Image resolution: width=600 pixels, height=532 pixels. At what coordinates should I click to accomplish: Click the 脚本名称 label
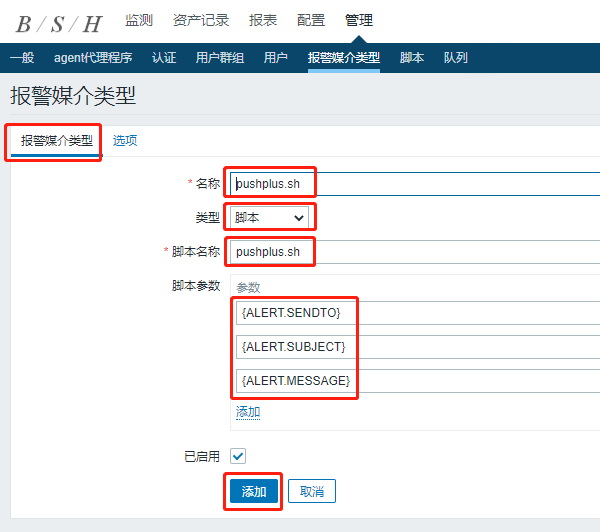pyautogui.click(x=196, y=252)
